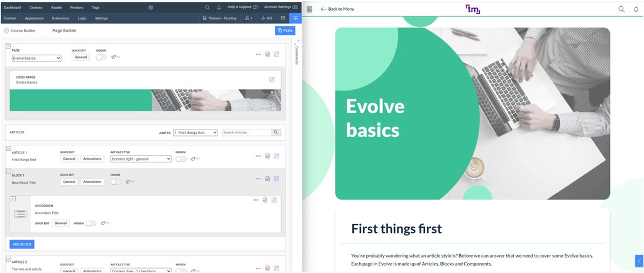This screenshot has height=273, width=644.
Task: Click the search icon in the preview header
Action: pos(621,9)
